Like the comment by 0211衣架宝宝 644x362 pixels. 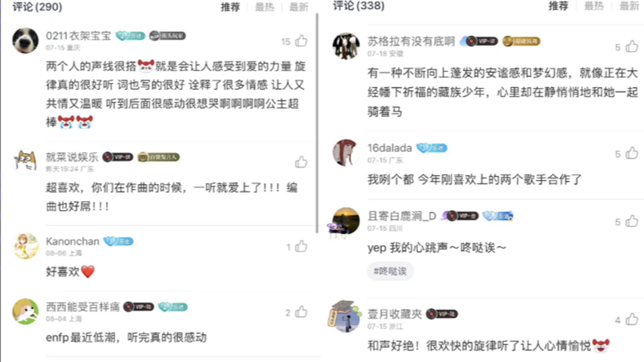click(x=301, y=41)
